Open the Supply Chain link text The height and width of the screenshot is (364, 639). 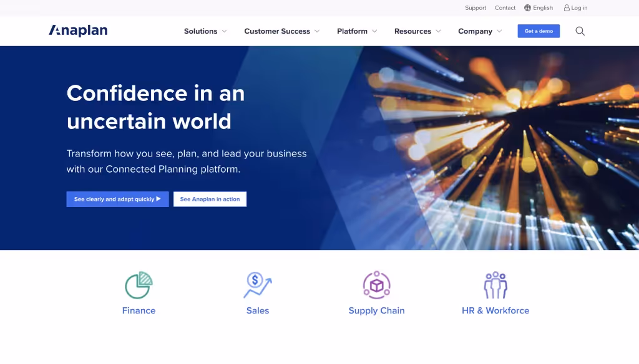click(376, 310)
